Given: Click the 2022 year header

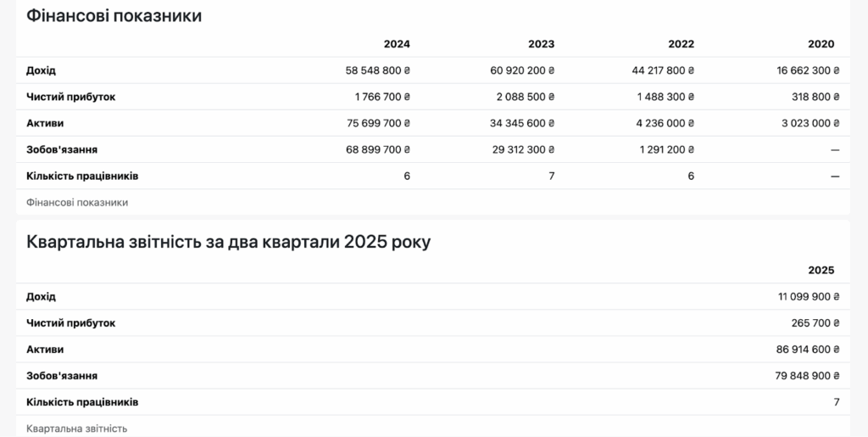Looking at the screenshot, I should coord(681,44).
